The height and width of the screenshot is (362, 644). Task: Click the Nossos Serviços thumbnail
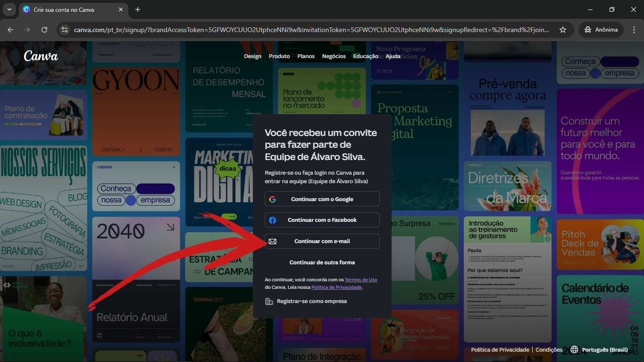(x=43, y=209)
